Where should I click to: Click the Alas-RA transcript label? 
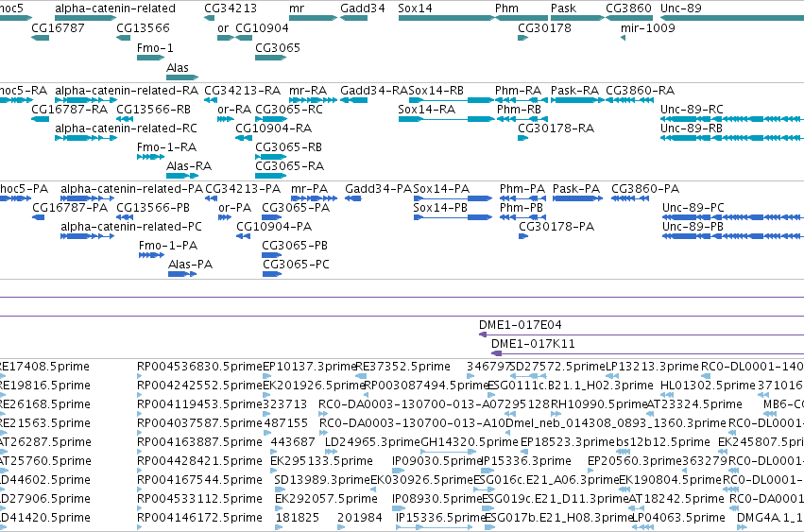[x=189, y=166]
